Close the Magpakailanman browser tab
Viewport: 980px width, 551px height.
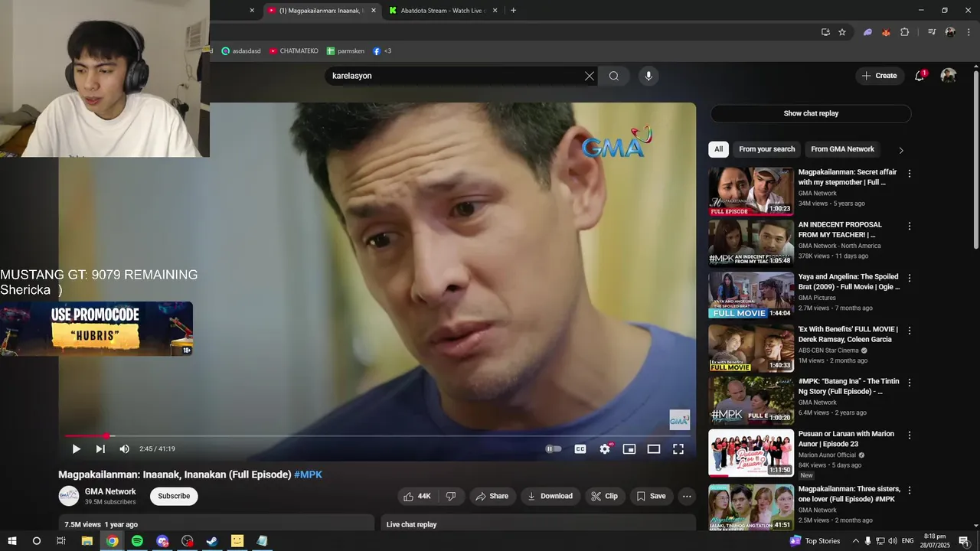(x=374, y=11)
